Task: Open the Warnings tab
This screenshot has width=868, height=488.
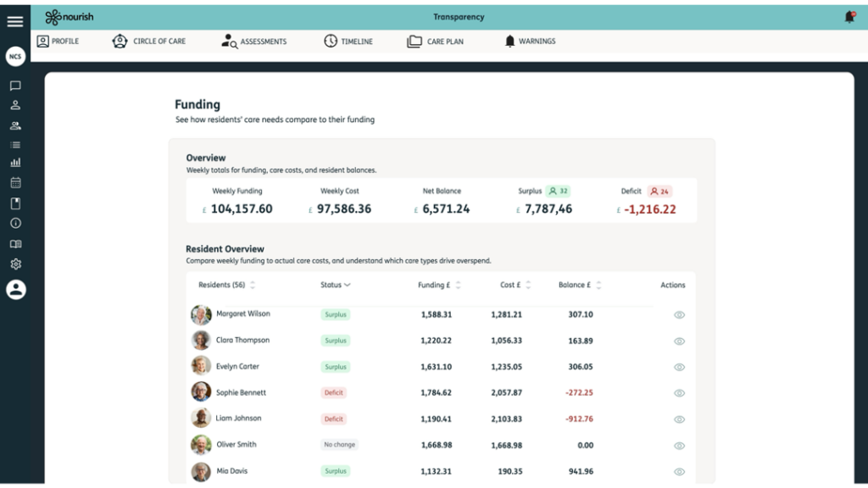Action: tap(530, 41)
